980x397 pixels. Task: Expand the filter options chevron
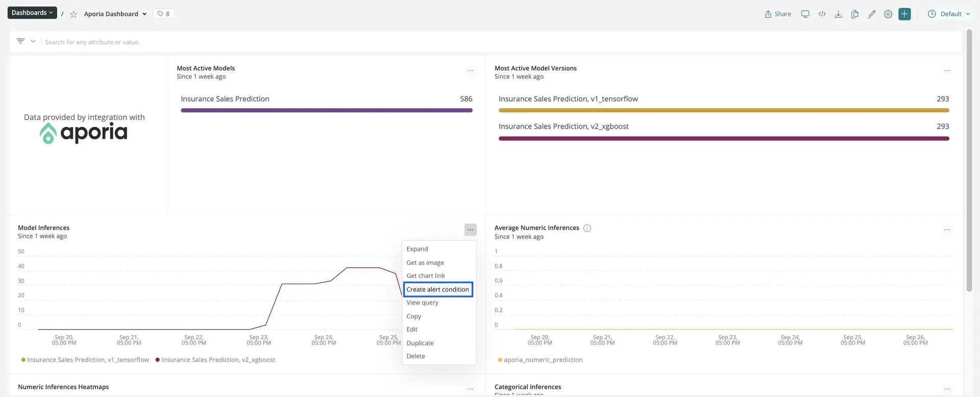[33, 41]
